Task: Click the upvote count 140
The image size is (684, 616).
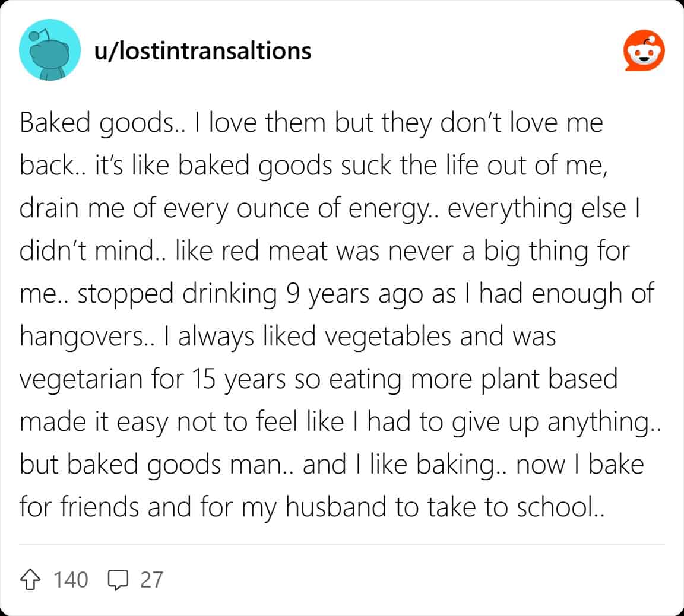Action: click(71, 579)
